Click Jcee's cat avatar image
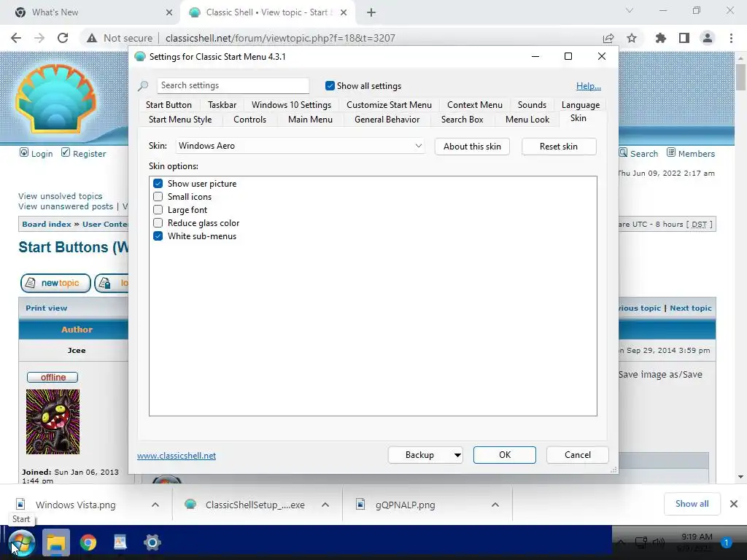Screen dimensions: 747x560 click(53, 422)
